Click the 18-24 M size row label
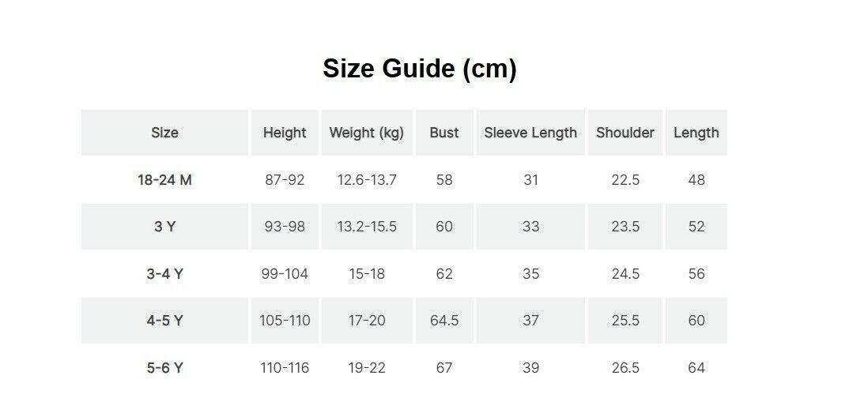This screenshot has width=868, height=398. click(164, 180)
